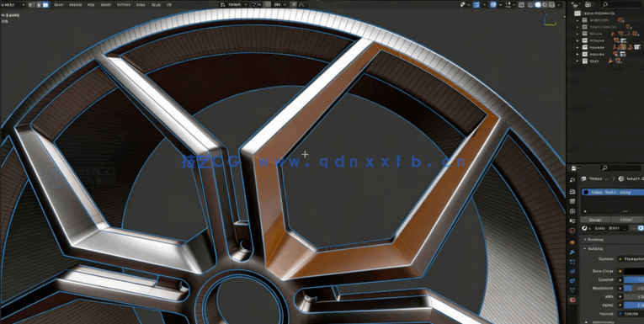
Task: Open the Object Constraints properties tab
Action: click(x=572, y=280)
